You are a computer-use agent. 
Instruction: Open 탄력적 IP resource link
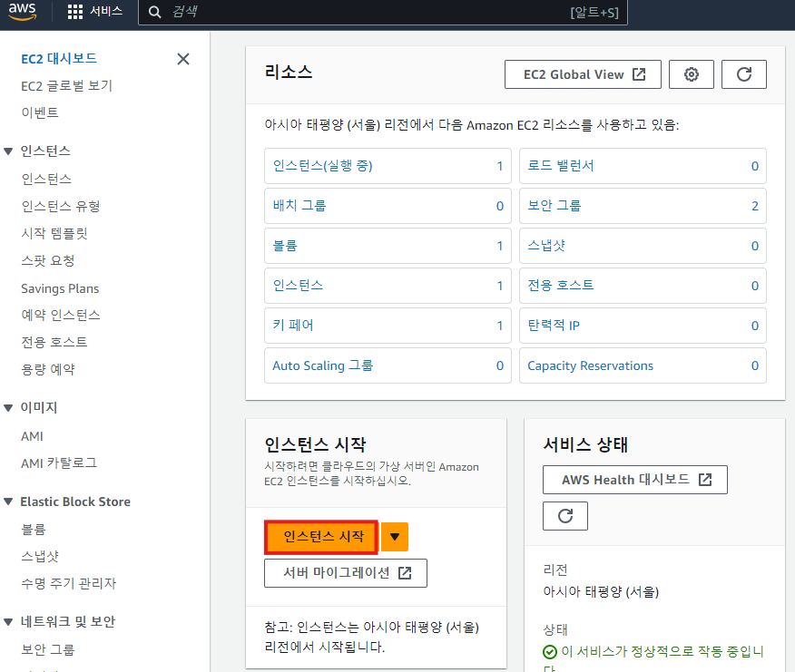pyautogui.click(x=554, y=326)
